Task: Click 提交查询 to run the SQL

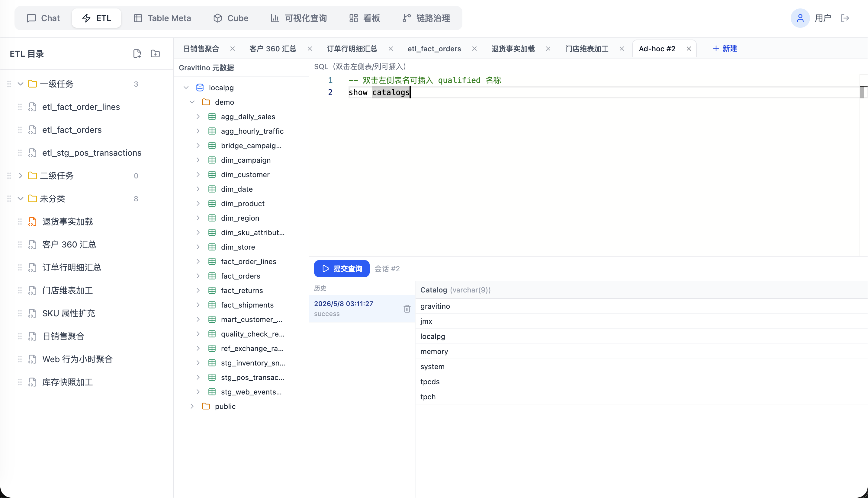Action: [342, 269]
